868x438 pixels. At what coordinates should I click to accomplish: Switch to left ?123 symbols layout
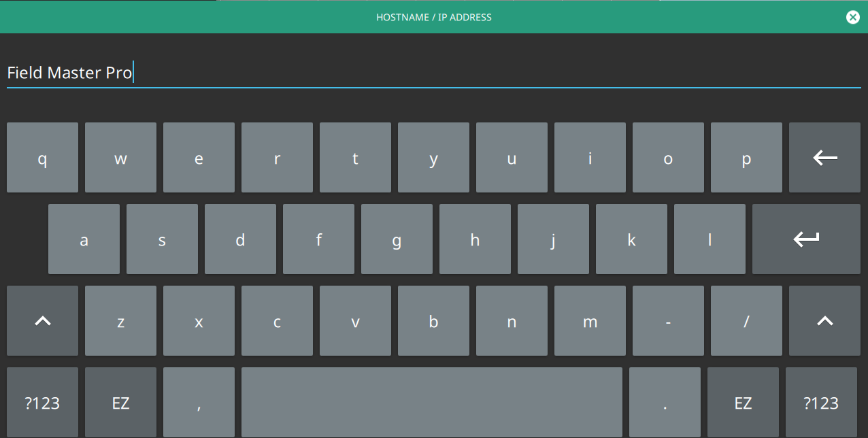click(x=42, y=403)
